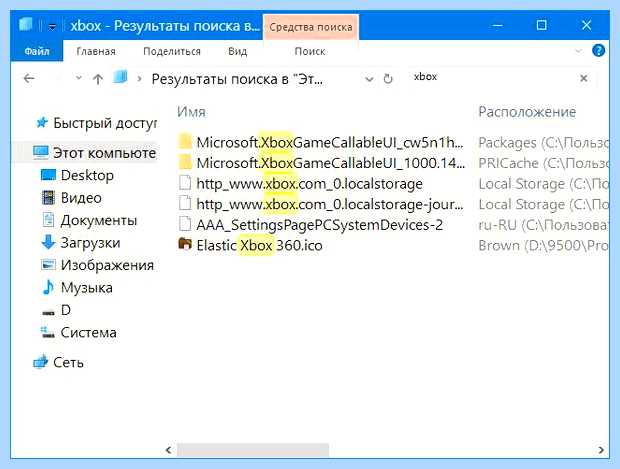Click location Brown (D:\9500\Pro

543,246
